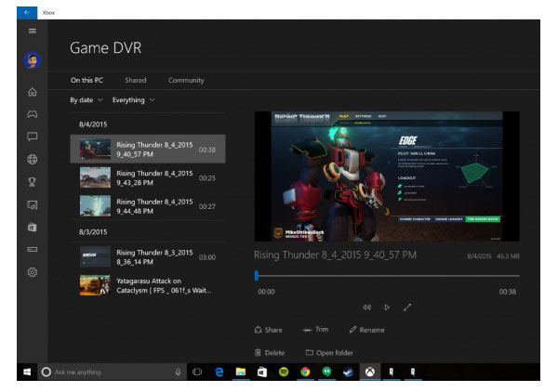The height and width of the screenshot is (392, 558).
Task: Click the Xbox app taskbar icon
Action: pos(370,372)
